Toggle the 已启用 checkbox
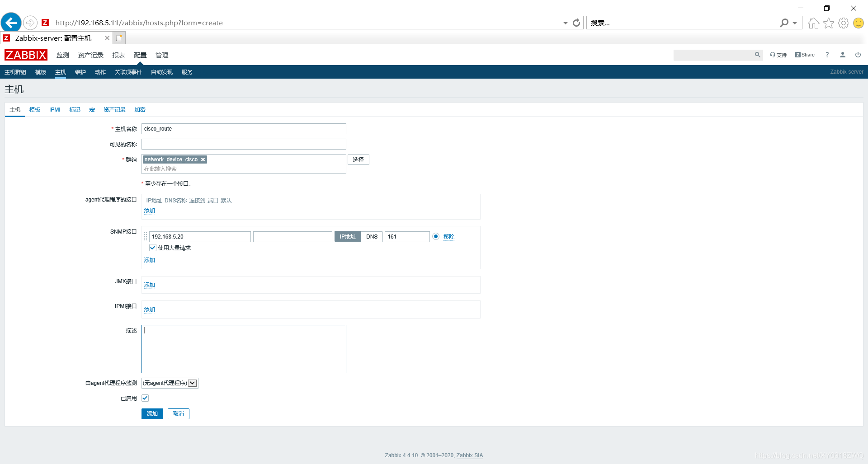 (145, 398)
